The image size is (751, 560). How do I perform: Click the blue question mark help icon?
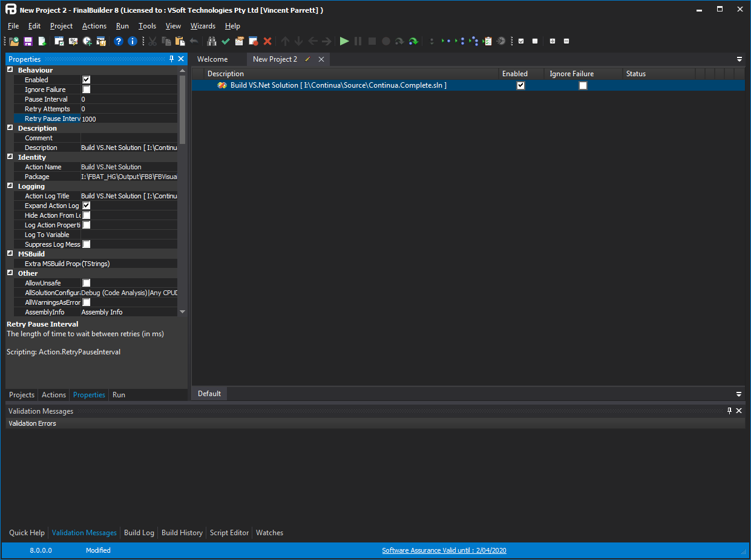click(119, 41)
